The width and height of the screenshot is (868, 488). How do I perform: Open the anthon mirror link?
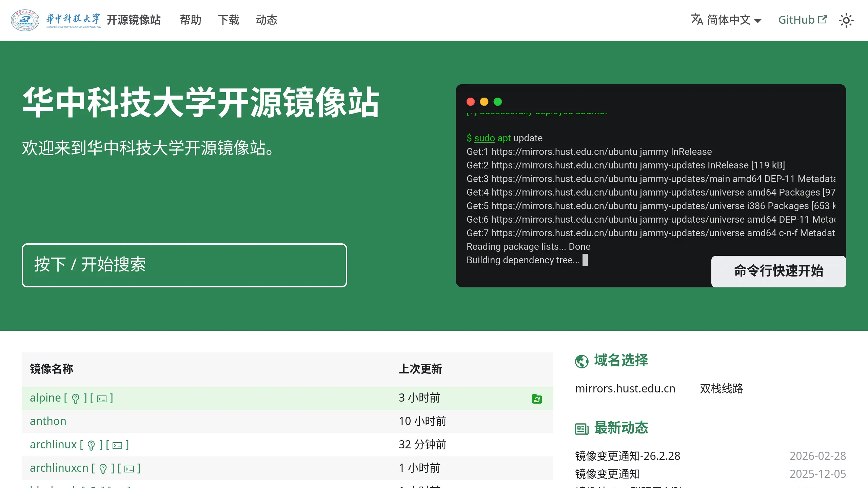click(48, 421)
